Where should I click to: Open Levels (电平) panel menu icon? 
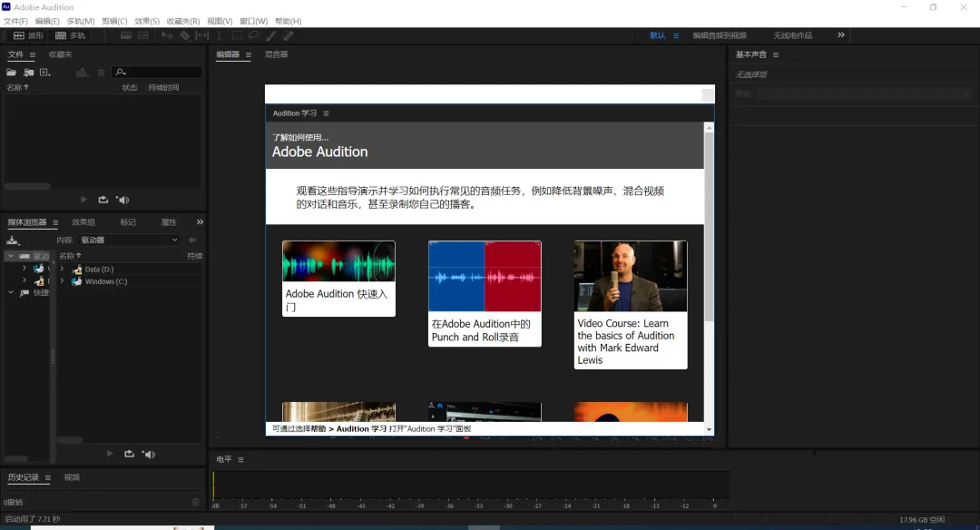click(240, 460)
